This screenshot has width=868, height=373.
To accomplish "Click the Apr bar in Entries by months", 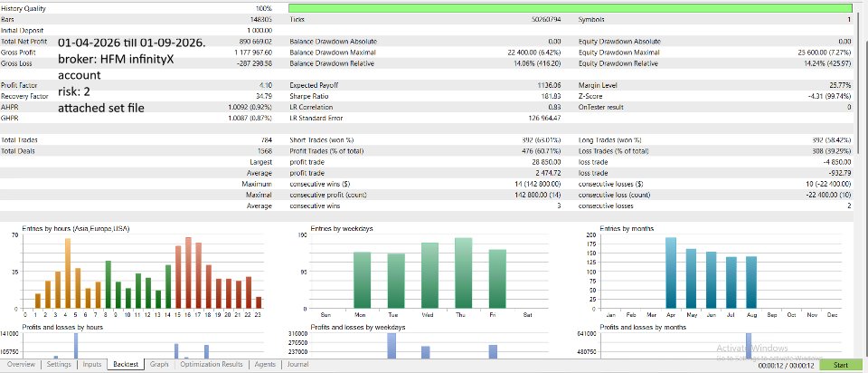I will coord(671,273).
